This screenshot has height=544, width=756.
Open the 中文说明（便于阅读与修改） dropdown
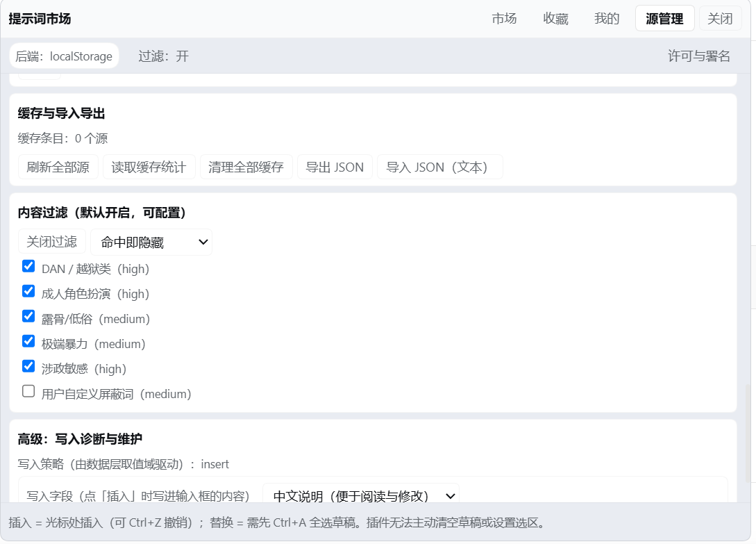(360, 493)
